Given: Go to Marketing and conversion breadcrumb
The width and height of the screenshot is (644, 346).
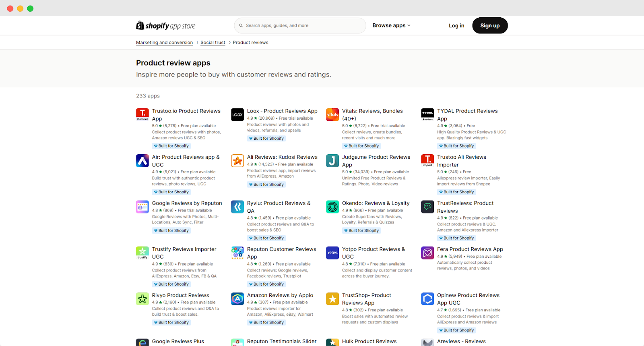Looking at the screenshot, I should click(x=164, y=42).
